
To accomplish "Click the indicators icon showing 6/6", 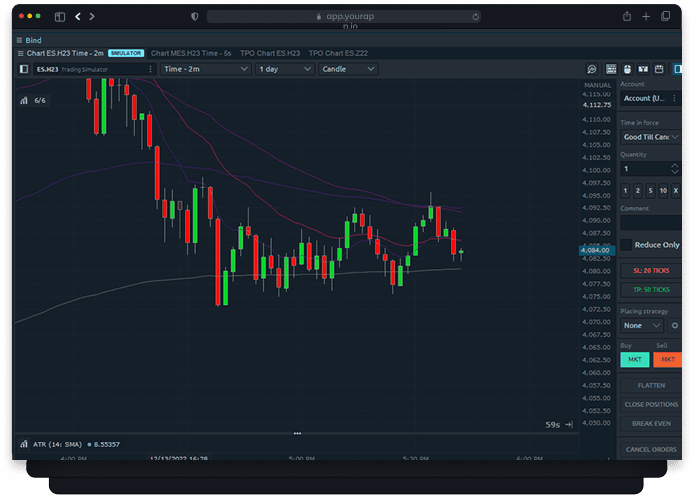I will click(x=34, y=100).
